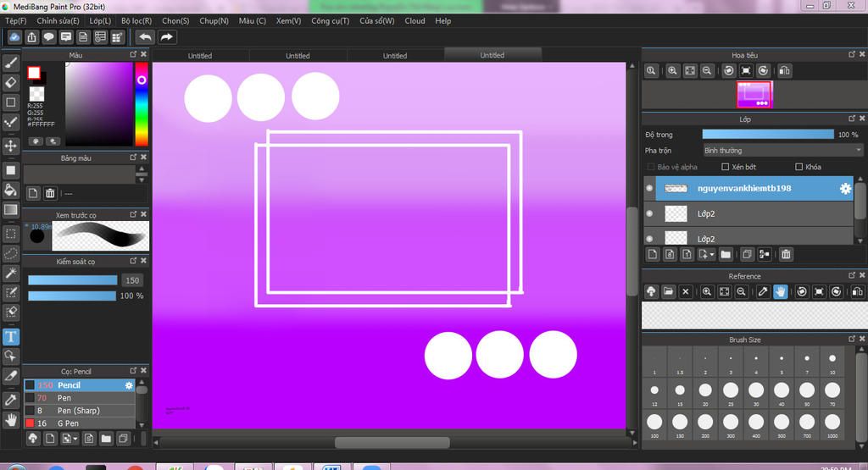Click the rainbow hue strip
The image size is (868, 470).
(142, 104)
